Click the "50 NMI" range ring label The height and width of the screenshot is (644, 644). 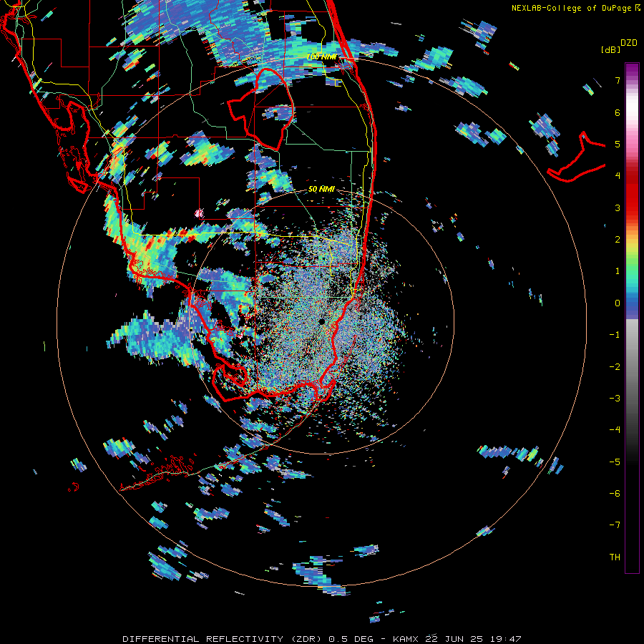(321, 189)
